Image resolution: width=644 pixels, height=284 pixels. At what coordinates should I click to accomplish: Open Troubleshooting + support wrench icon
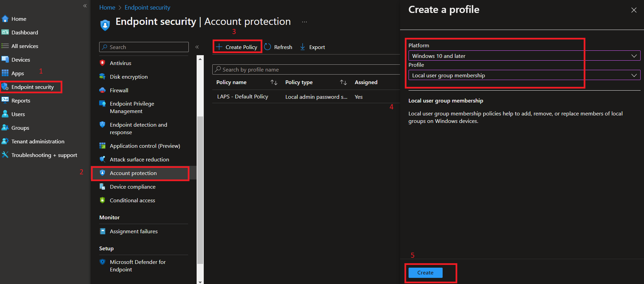pos(5,155)
